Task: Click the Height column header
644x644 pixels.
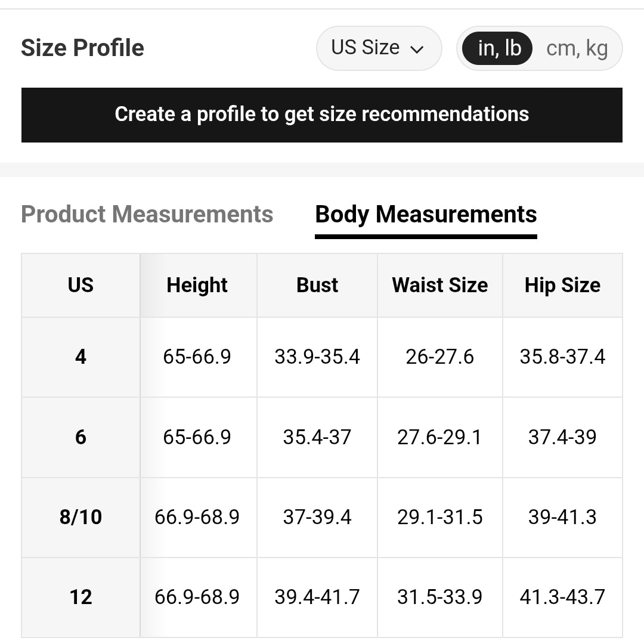Action: click(197, 285)
